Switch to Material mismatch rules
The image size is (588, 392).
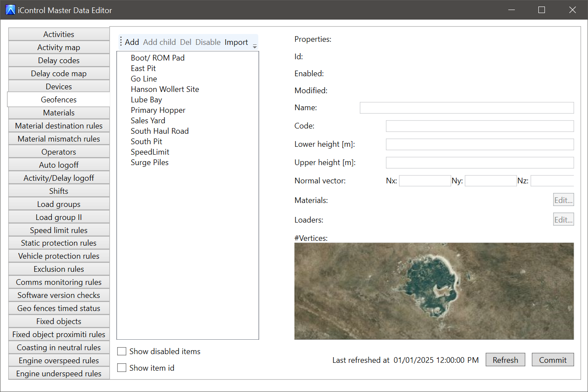[59, 139]
